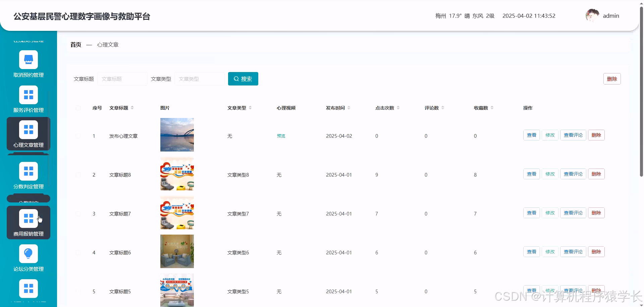The width and height of the screenshot is (644, 307).
Task: Click 查看评论 for 文章标题8
Action: click(x=573, y=174)
